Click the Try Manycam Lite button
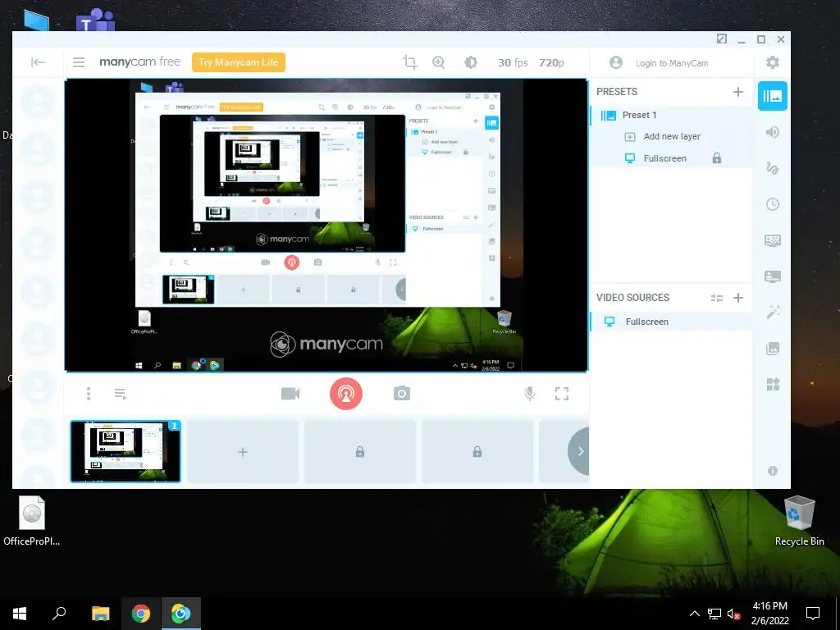 coord(239,62)
